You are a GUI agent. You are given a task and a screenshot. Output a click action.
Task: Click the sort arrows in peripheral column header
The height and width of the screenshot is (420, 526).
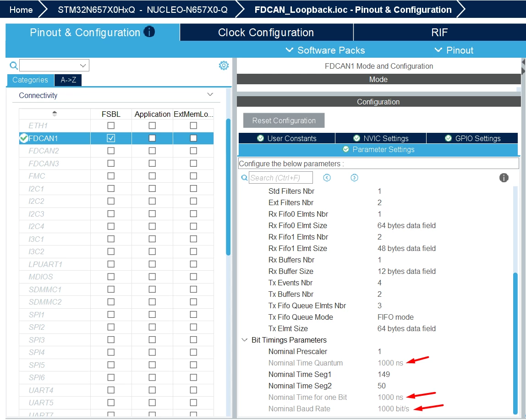[55, 114]
